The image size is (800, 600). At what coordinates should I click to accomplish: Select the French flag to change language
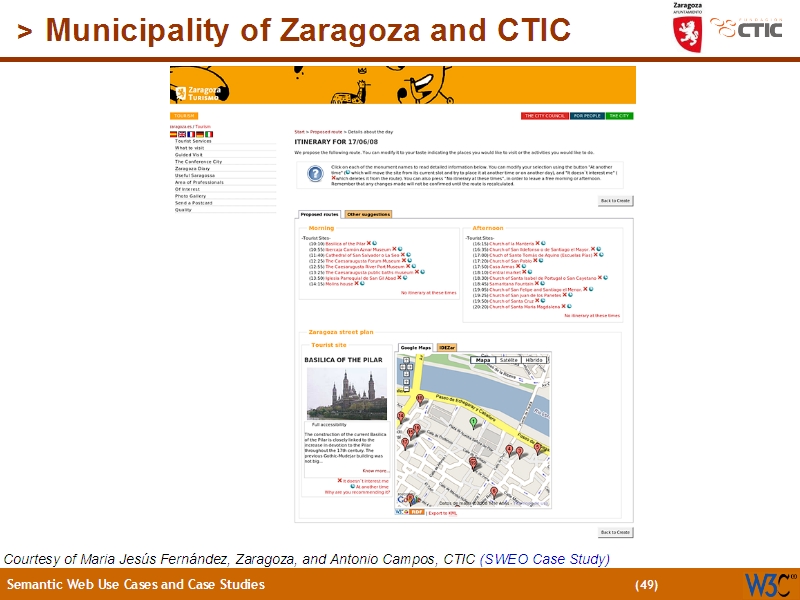pos(191,134)
